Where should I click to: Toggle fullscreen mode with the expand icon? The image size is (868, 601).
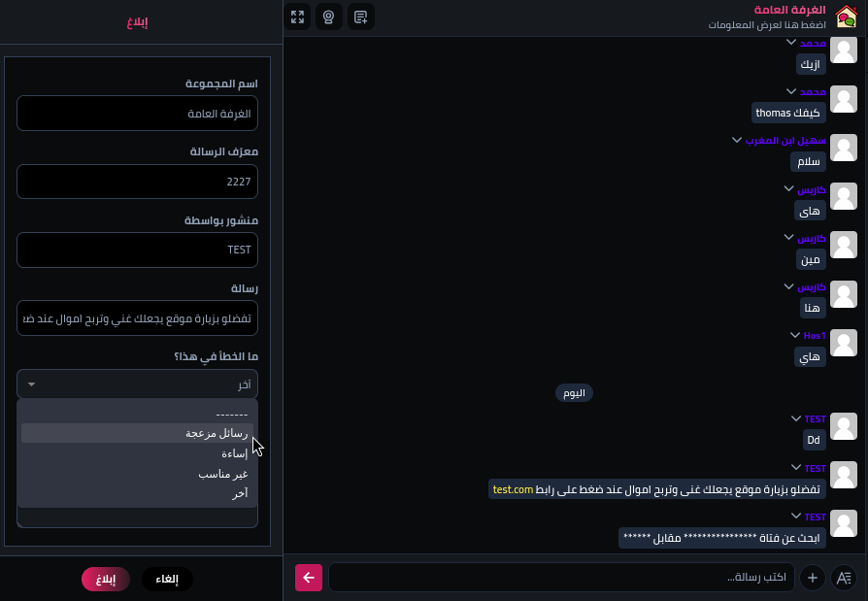click(x=297, y=17)
